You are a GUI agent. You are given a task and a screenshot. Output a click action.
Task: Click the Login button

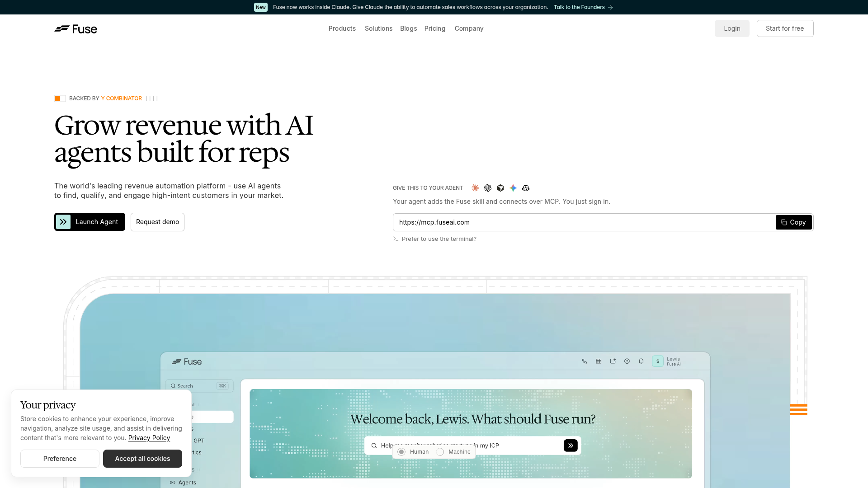(732, 28)
